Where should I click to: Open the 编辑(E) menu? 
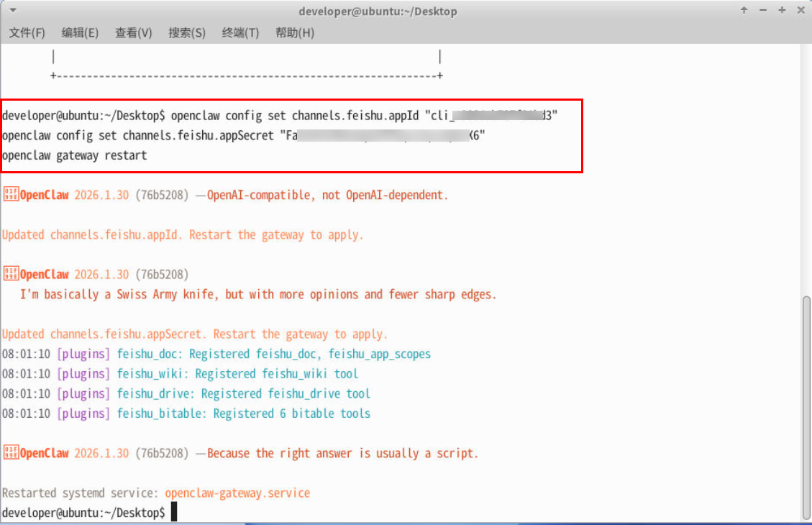[80, 32]
